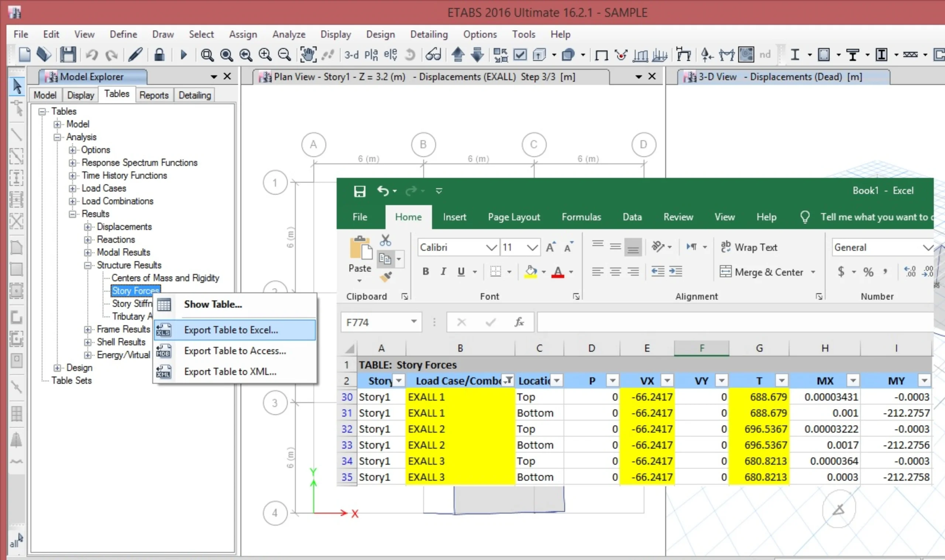Screen dimensions: 945x560
Task: Click the Excel Format Painter brush icon
Action: [x=385, y=277]
